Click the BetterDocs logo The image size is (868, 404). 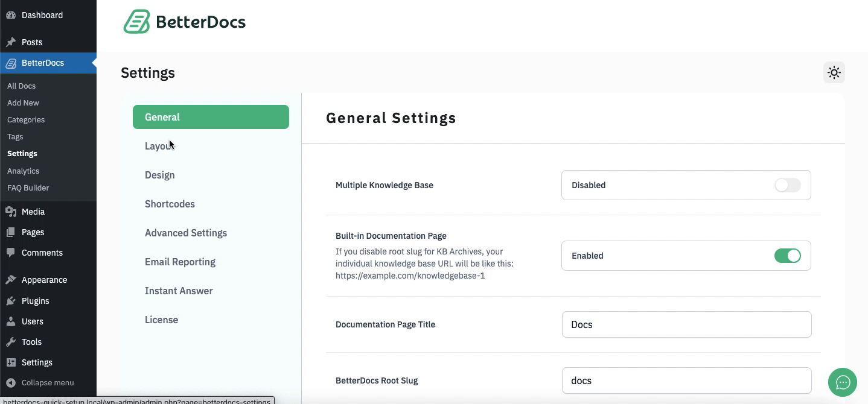(x=183, y=21)
